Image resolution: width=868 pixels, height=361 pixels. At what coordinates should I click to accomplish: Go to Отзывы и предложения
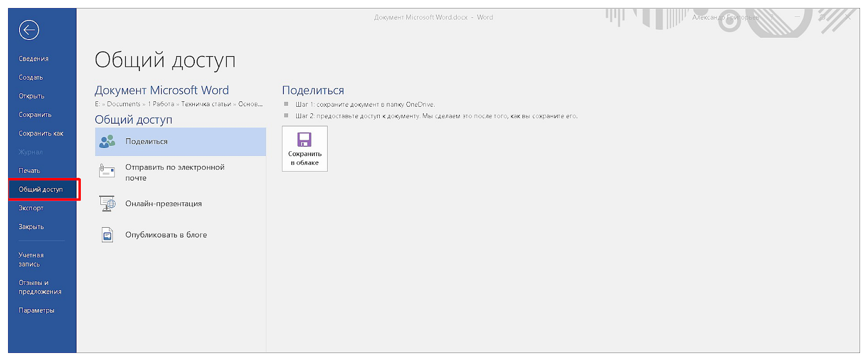click(x=40, y=287)
